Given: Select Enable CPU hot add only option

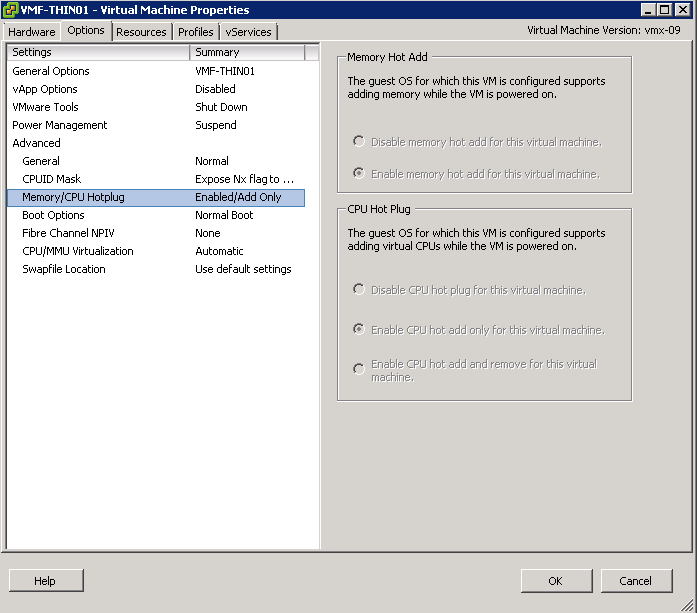Looking at the screenshot, I should tap(359, 329).
